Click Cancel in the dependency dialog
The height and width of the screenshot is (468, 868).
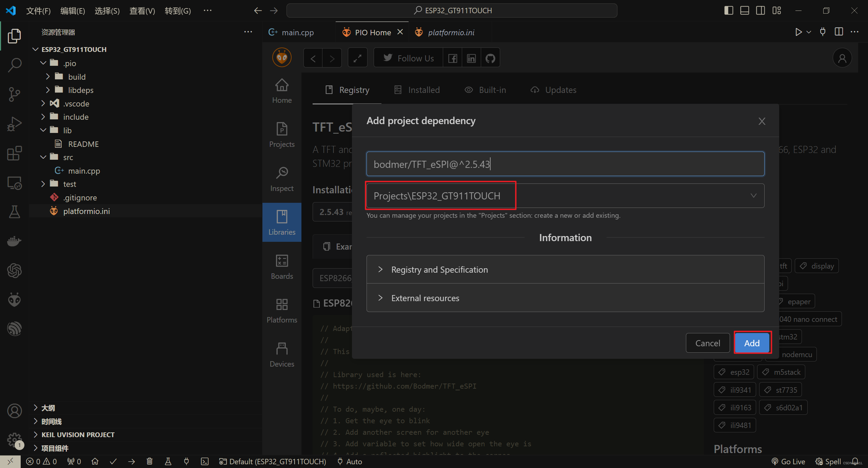pos(708,343)
